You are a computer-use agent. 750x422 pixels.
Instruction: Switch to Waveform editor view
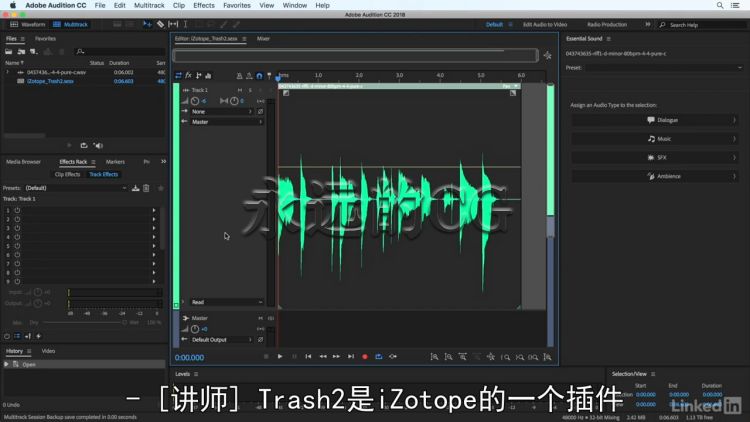coord(27,24)
